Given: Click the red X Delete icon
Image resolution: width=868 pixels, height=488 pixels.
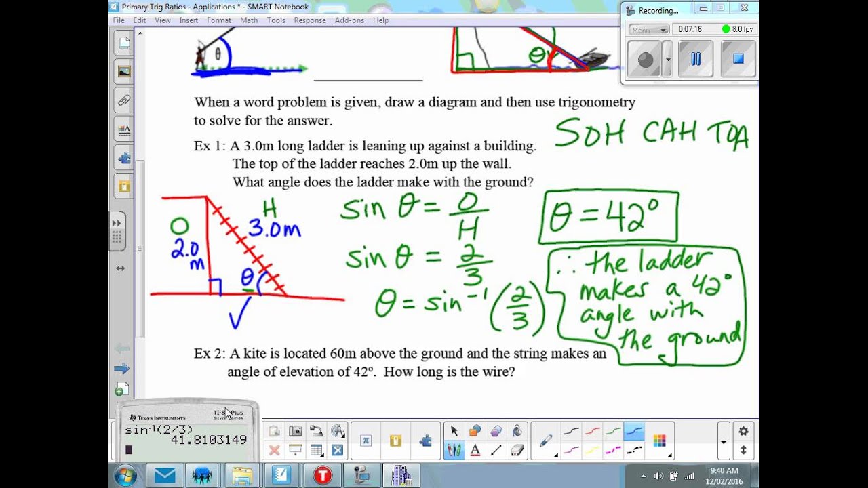Looking at the screenshot, I should click(x=274, y=450).
